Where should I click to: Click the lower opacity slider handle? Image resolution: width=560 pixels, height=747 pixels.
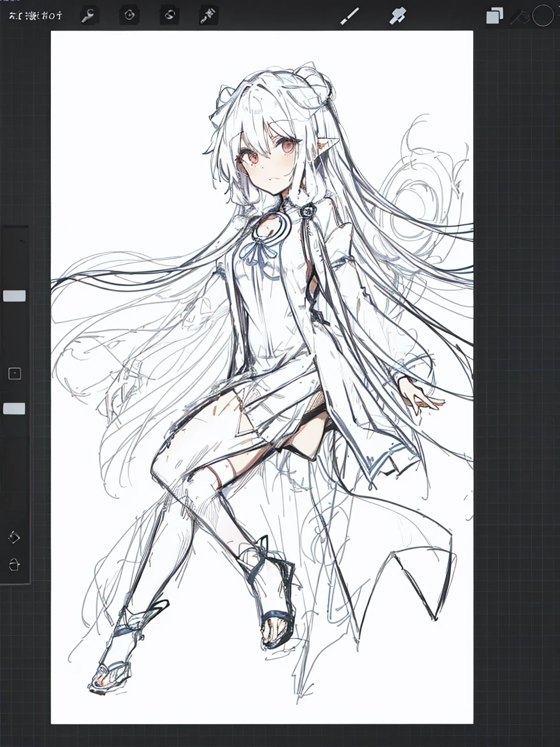tap(15, 409)
